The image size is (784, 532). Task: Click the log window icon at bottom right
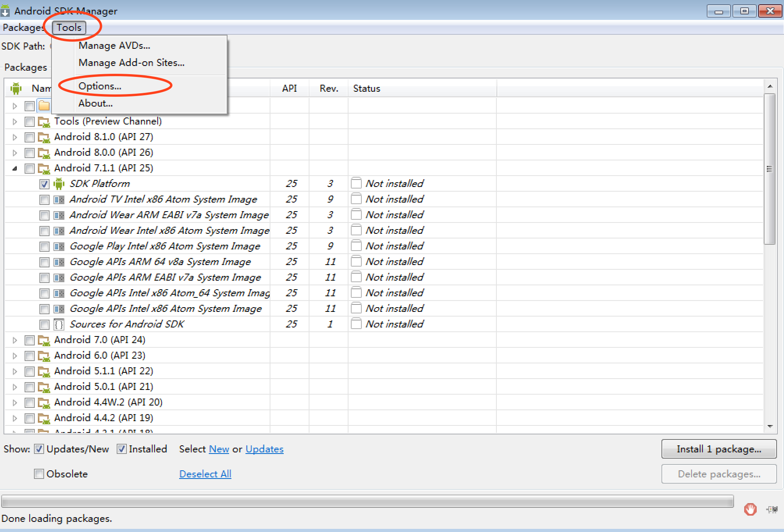click(772, 509)
